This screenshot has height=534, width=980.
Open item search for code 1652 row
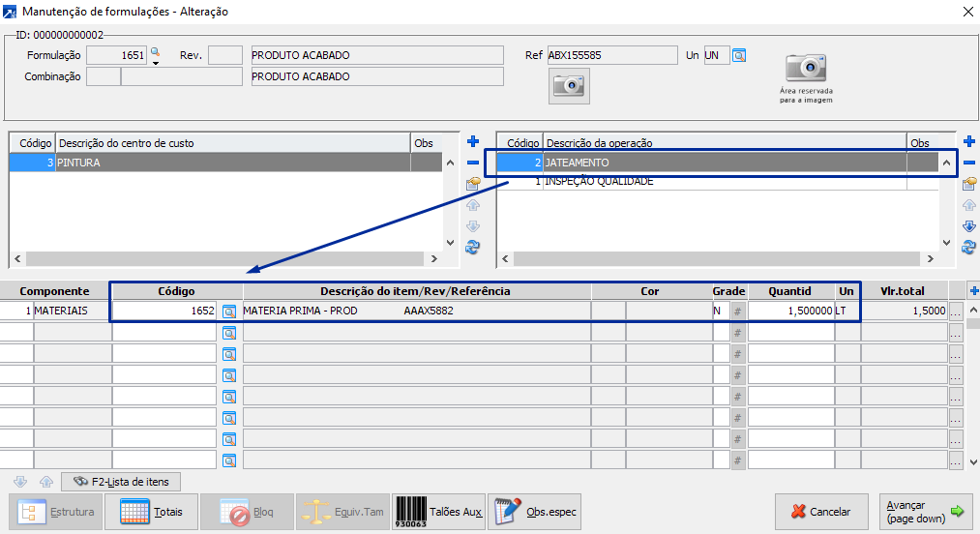tap(229, 311)
